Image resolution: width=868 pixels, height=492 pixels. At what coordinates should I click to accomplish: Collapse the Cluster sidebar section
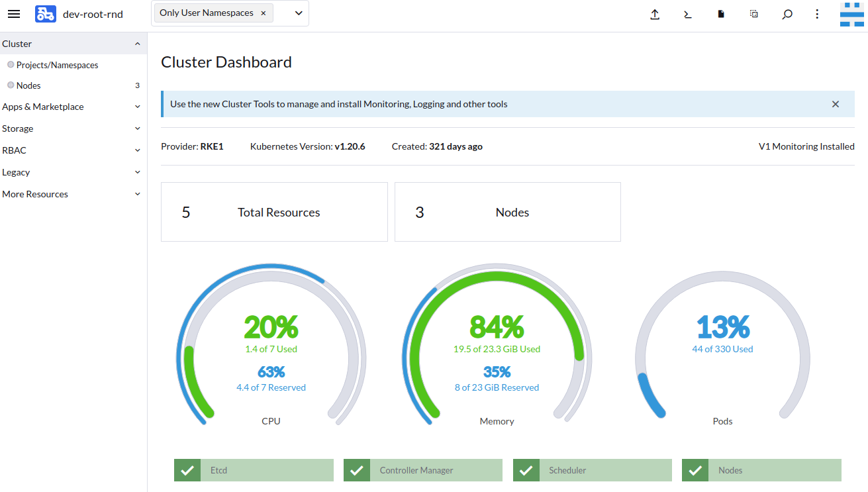(x=138, y=44)
